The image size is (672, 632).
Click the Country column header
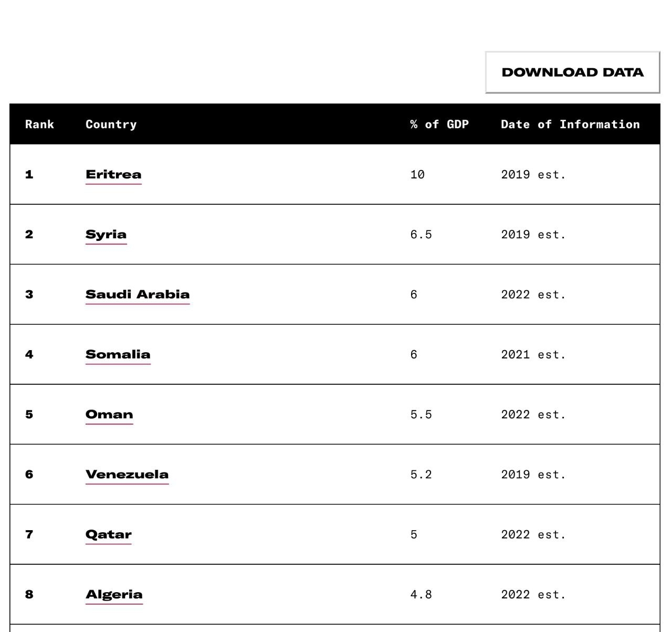111,124
